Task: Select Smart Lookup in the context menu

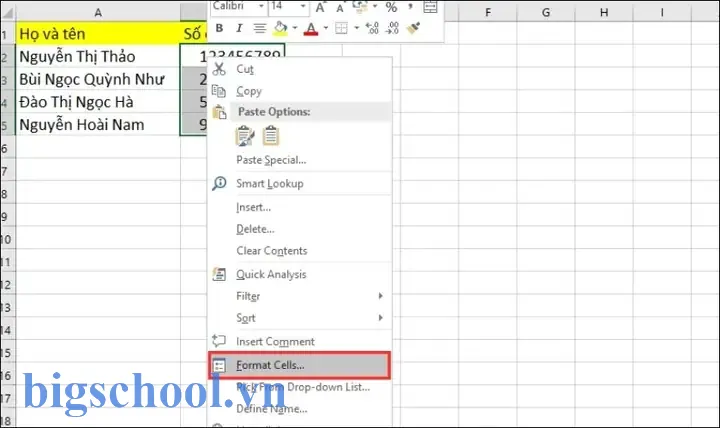Action: (x=300, y=184)
